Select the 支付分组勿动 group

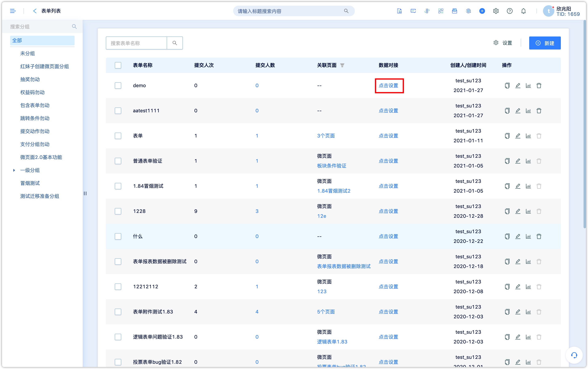35,144
